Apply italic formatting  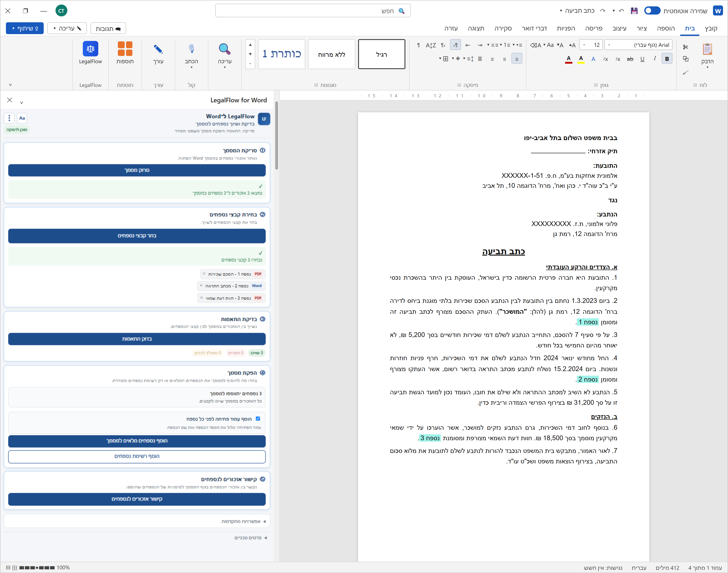pyautogui.click(x=655, y=59)
